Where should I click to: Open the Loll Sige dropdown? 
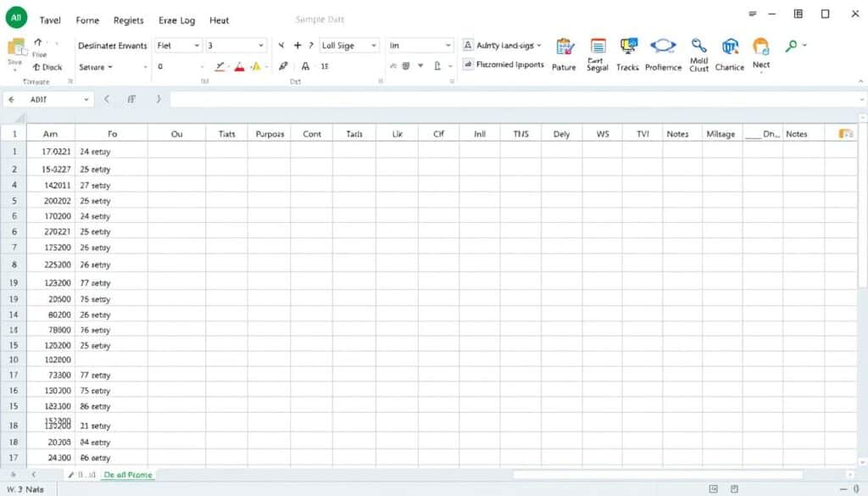click(375, 46)
